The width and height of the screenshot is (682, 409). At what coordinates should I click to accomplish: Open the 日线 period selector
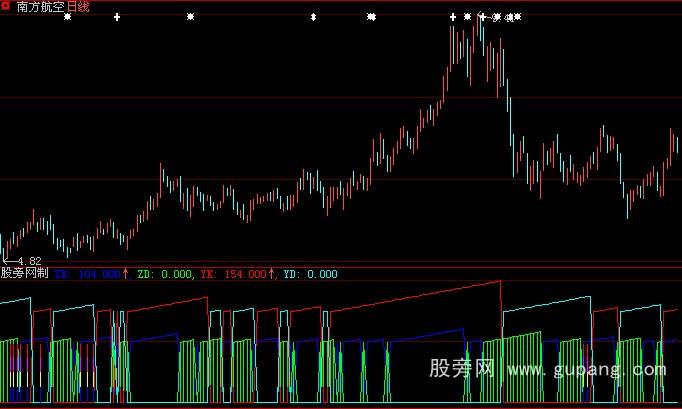coord(78,7)
